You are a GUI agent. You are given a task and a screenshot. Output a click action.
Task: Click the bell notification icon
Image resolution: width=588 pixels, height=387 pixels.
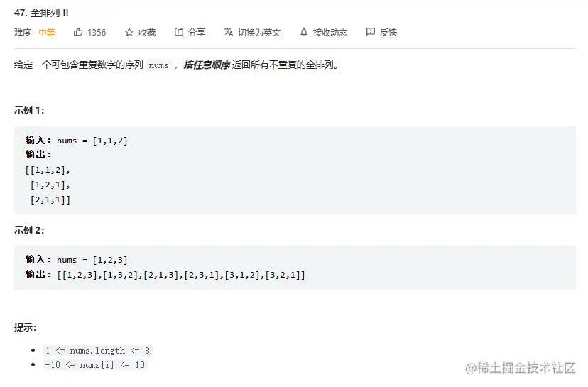tap(304, 32)
